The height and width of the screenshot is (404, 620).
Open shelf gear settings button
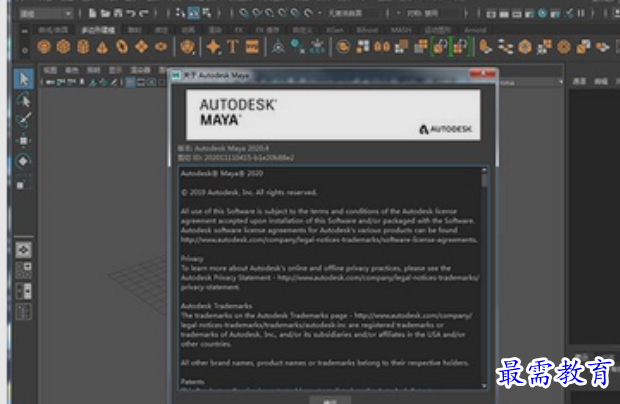coord(25,50)
